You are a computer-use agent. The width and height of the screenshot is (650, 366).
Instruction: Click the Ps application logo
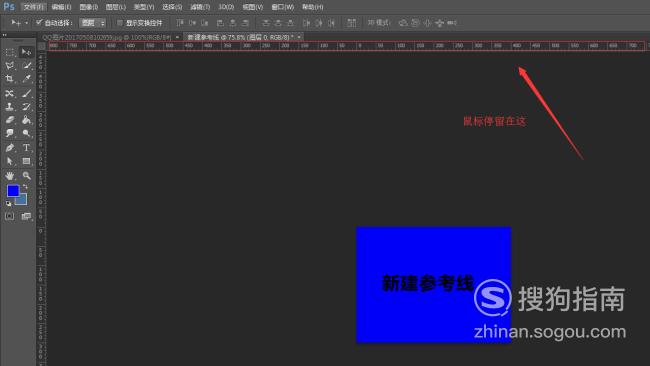click(9, 7)
